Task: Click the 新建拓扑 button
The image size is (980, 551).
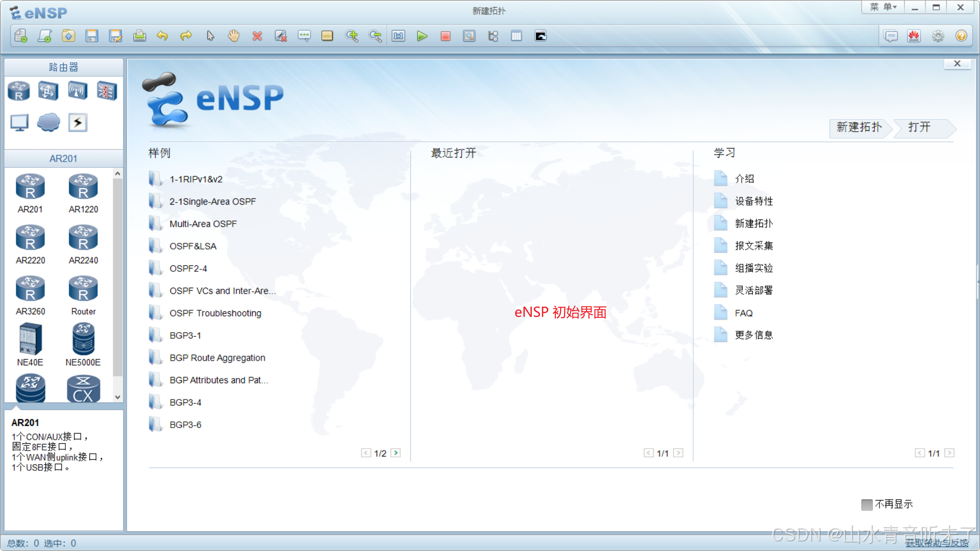Action: (x=860, y=128)
